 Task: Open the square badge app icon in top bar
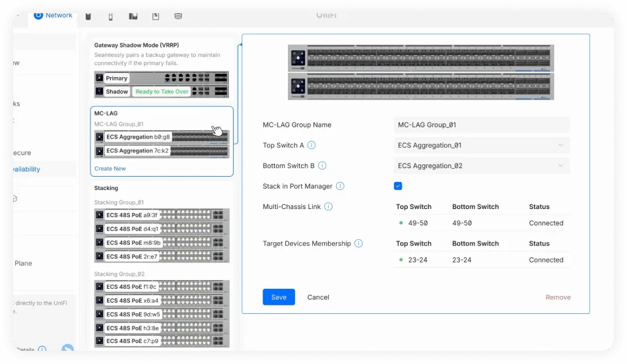[156, 16]
